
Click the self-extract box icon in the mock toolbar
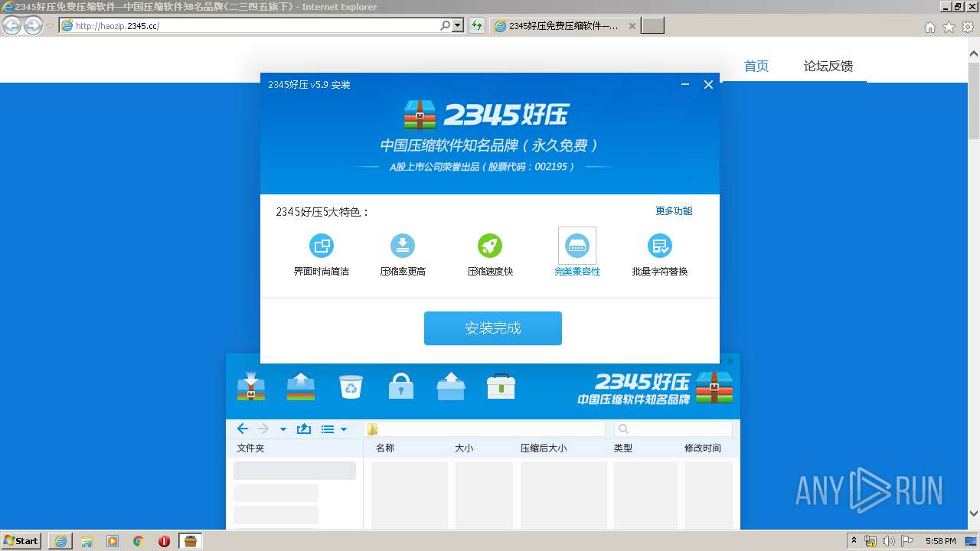click(451, 386)
